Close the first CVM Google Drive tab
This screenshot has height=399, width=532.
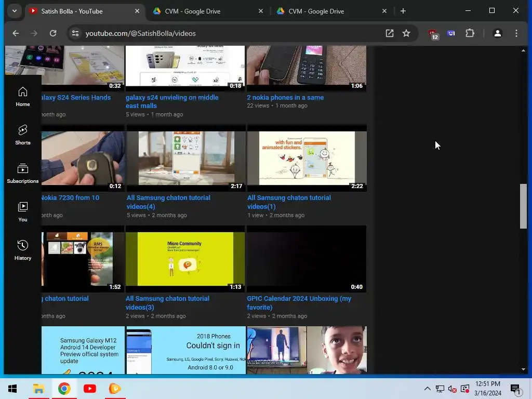[261, 11]
